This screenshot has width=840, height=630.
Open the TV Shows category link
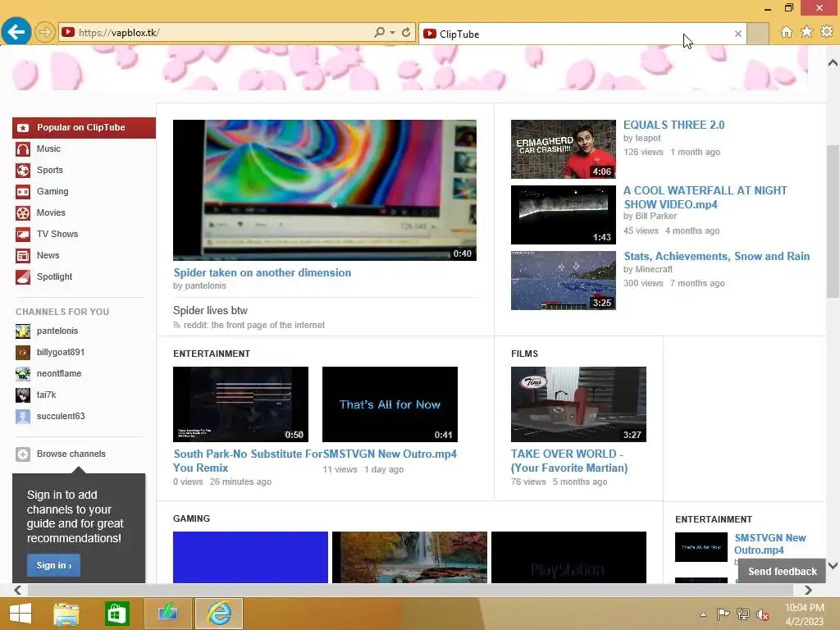coord(57,234)
